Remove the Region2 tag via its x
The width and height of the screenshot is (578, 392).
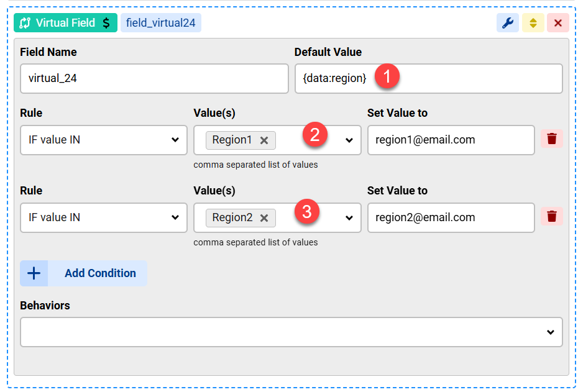tap(264, 218)
